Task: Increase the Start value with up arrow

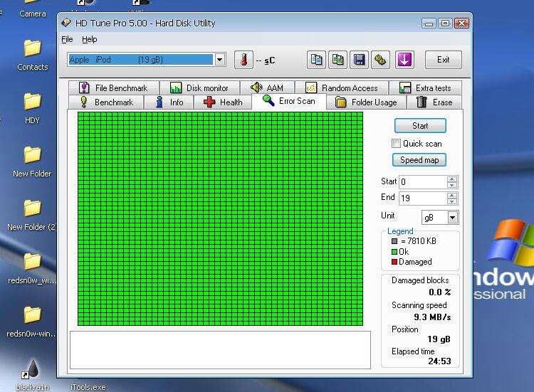Action: pos(451,179)
